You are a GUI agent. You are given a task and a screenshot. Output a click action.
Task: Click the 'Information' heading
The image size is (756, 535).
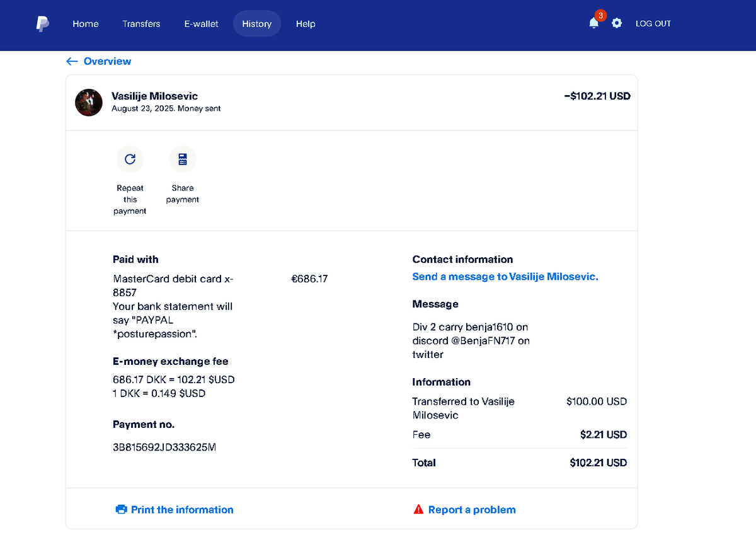tap(442, 382)
